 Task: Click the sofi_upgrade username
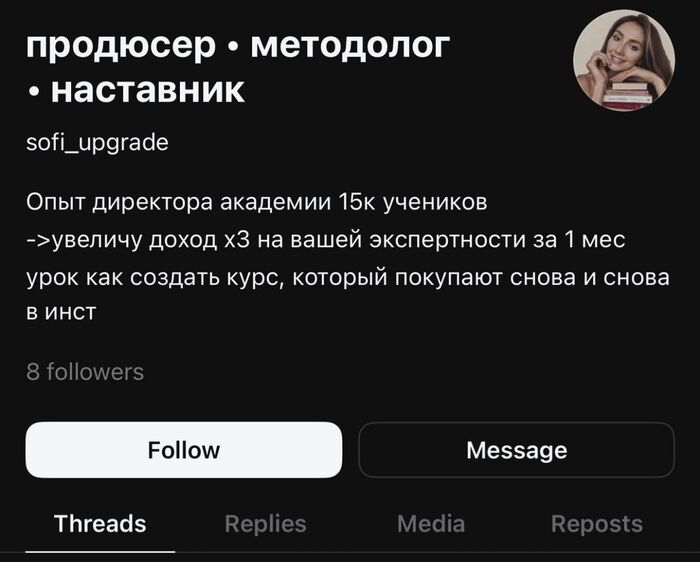(x=97, y=143)
